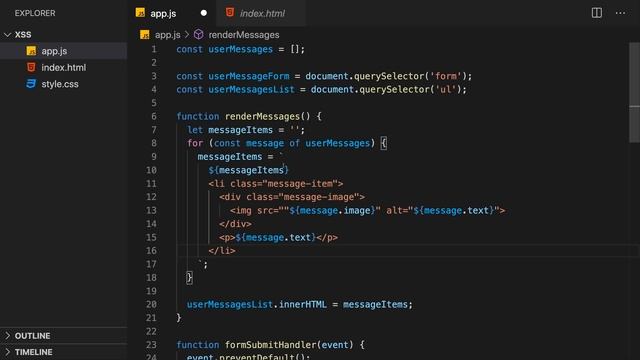
Task: Click line number 13 in the gutter
Action: coord(151,210)
